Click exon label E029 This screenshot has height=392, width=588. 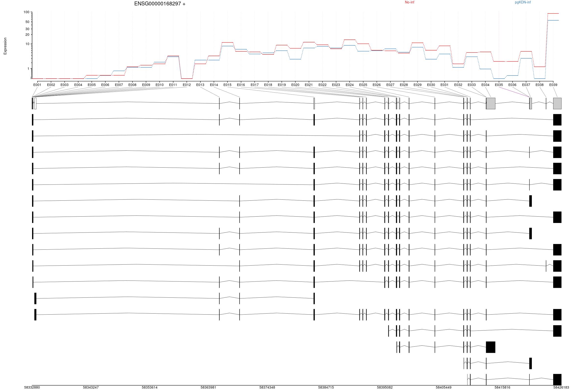coord(417,85)
